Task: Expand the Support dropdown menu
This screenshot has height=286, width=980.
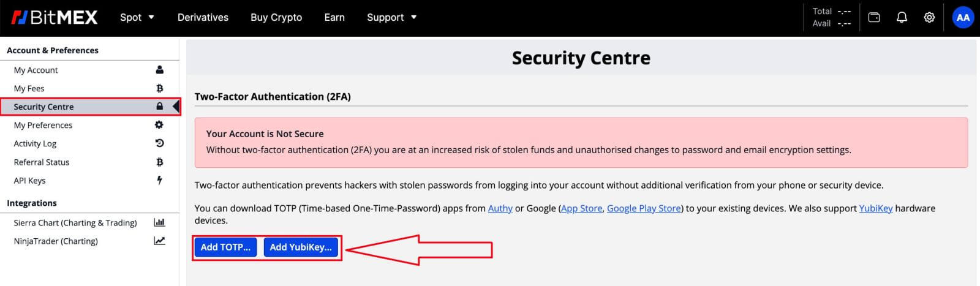Action: pos(391,18)
